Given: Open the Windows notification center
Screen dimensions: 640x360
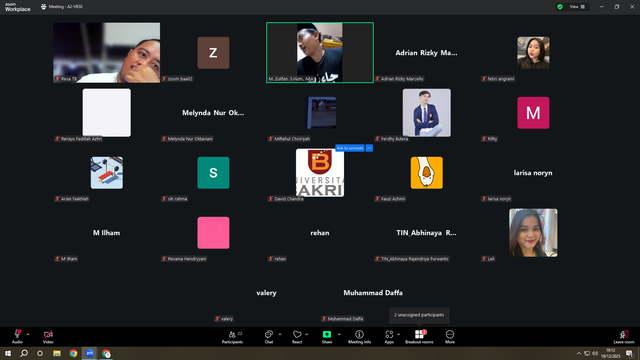Looking at the screenshot, I should [x=629, y=353].
